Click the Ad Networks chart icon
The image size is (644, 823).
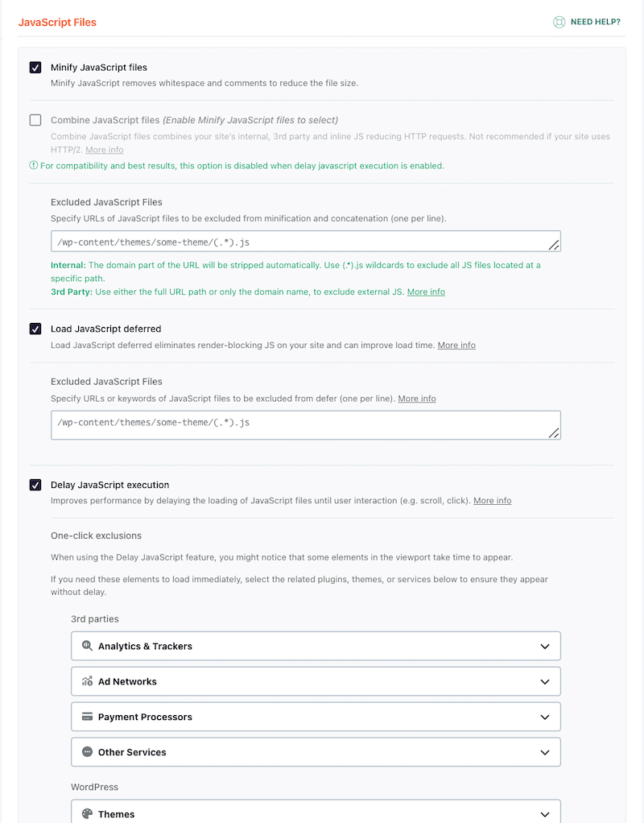[x=87, y=681]
